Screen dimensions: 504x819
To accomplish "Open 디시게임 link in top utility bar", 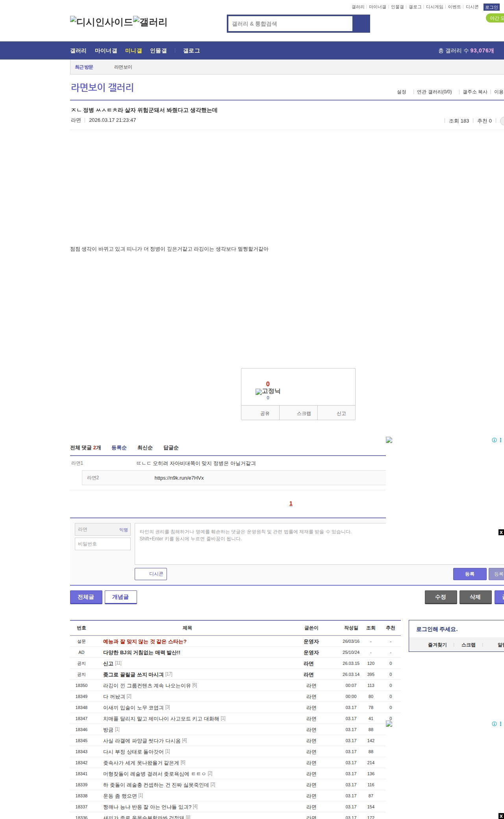I will click(x=434, y=7).
